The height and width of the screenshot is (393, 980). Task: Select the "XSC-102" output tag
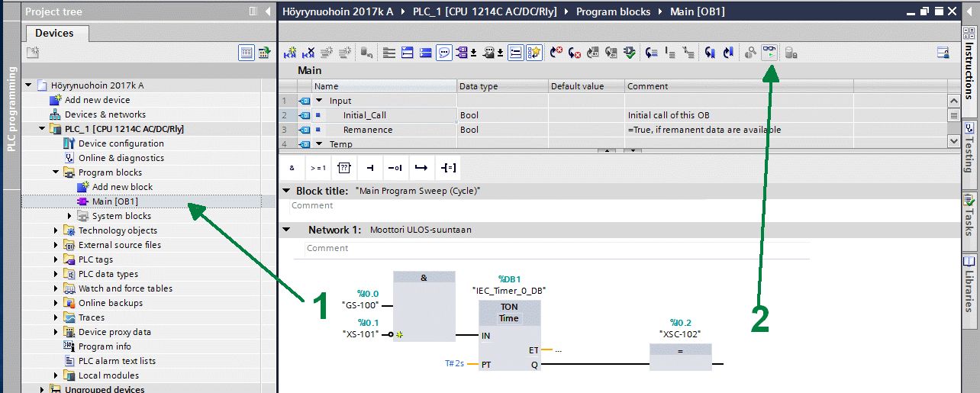679,334
